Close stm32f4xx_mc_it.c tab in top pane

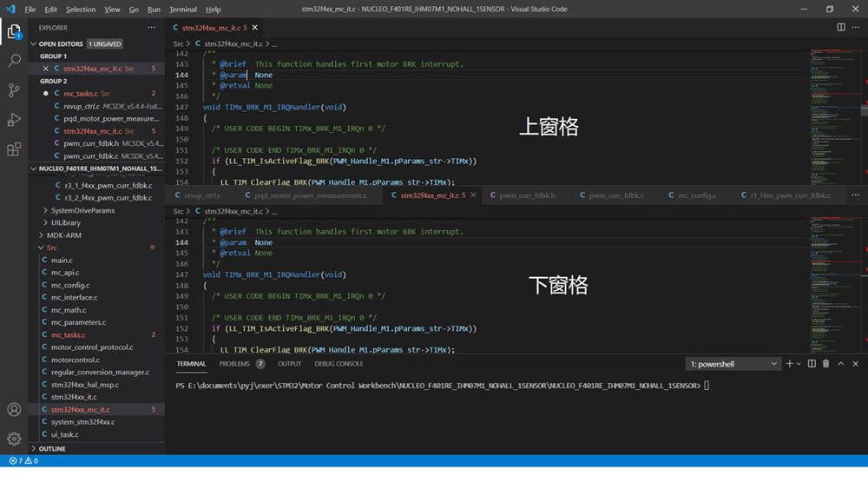[x=254, y=27]
